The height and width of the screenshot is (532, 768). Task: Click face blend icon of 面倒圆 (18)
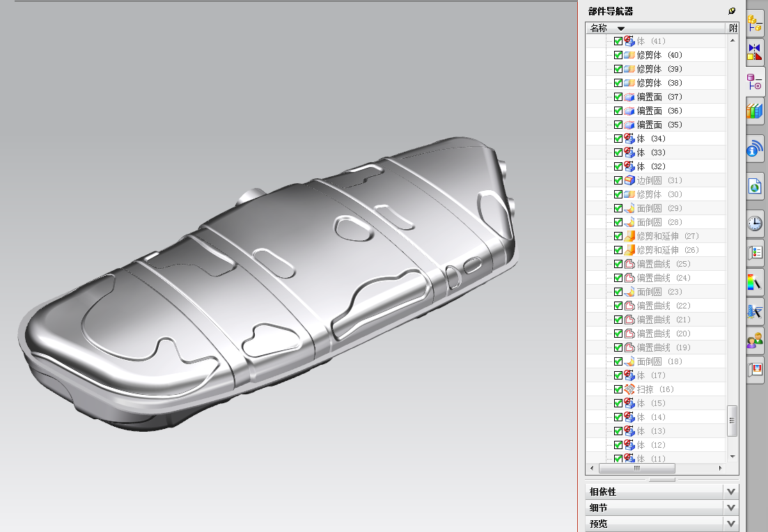629,361
